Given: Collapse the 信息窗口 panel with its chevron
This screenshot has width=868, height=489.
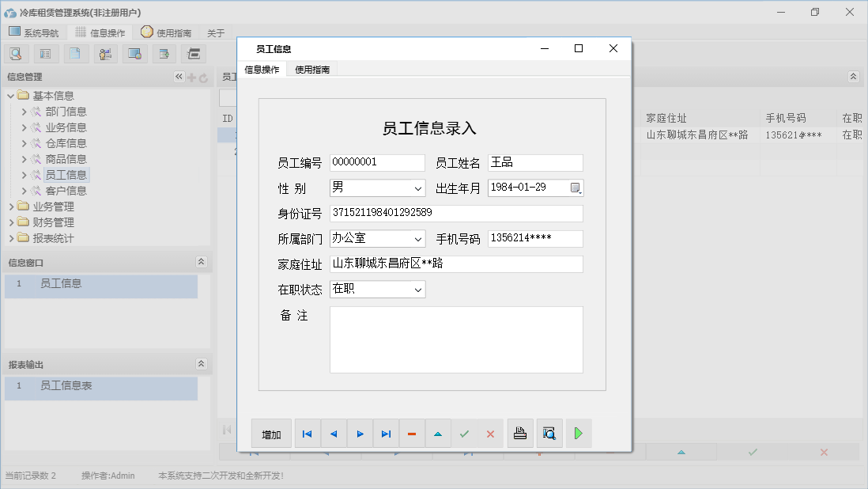Looking at the screenshot, I should pos(202,261).
